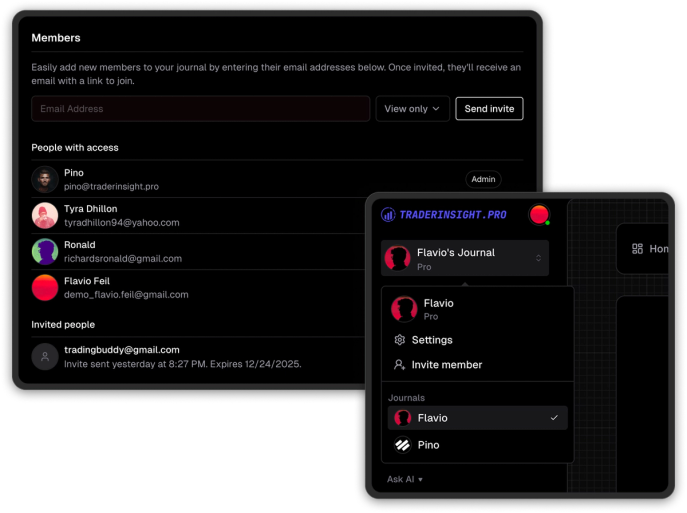Select tradingbuddy@gmail.com invited entry
Viewport: 687px width, 513px height.
(x=197, y=357)
